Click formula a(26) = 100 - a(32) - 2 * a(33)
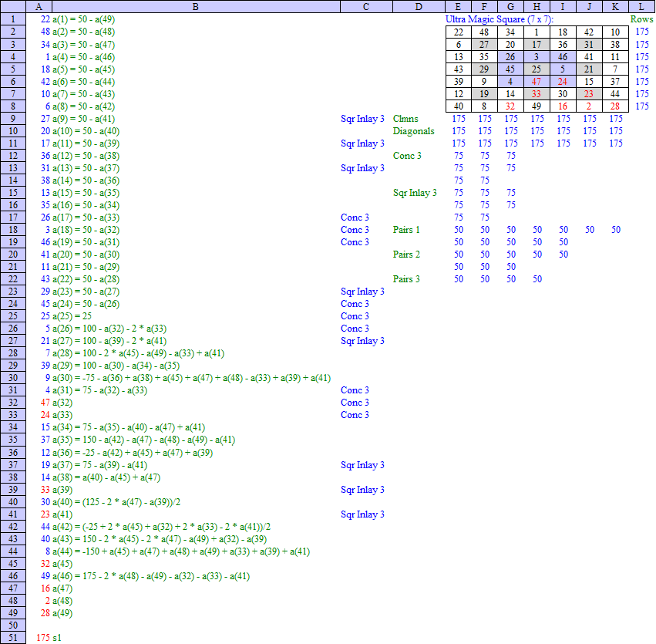The image size is (656, 644). tap(109, 329)
